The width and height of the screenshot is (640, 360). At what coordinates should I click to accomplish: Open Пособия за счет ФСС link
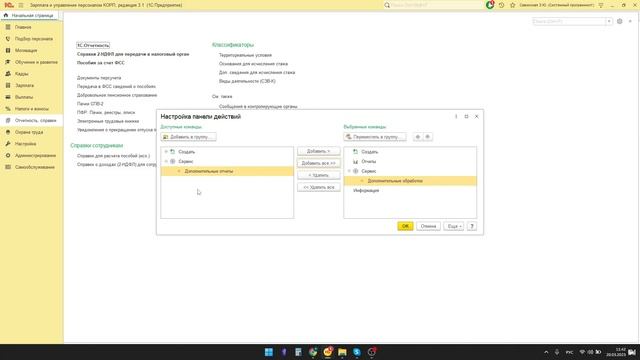tap(101, 63)
